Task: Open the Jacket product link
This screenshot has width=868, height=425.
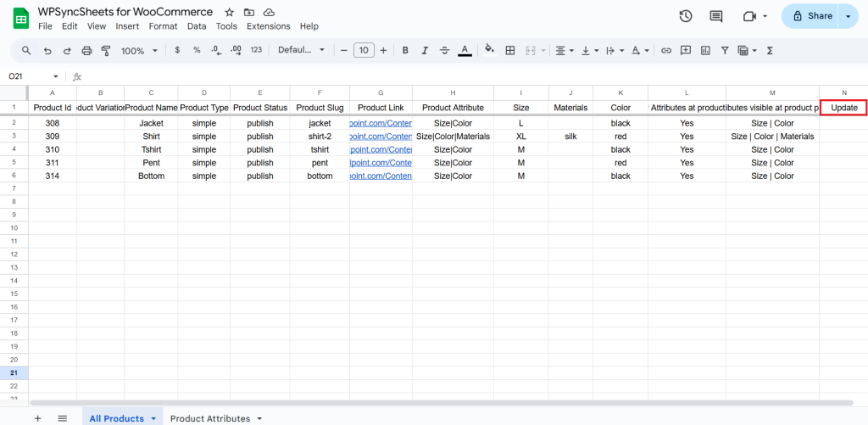Action: [381, 123]
